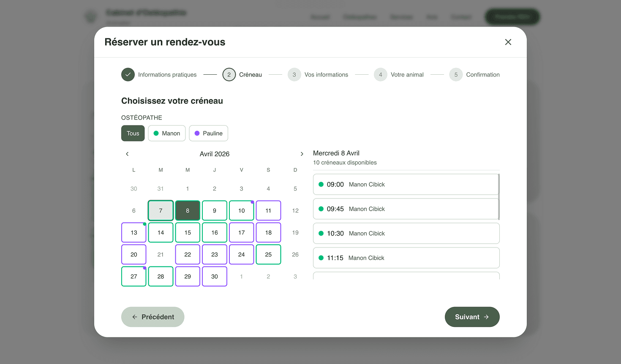Click step 2 circle for Créneau
Viewport: 621px width, 364px height.
(x=229, y=75)
